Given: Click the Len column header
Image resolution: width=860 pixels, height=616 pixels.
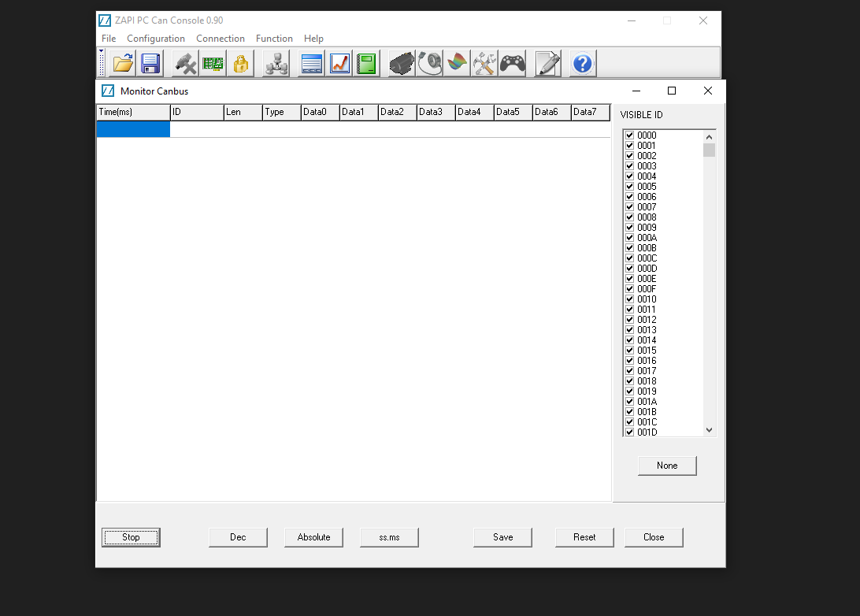Looking at the screenshot, I should [x=243, y=112].
